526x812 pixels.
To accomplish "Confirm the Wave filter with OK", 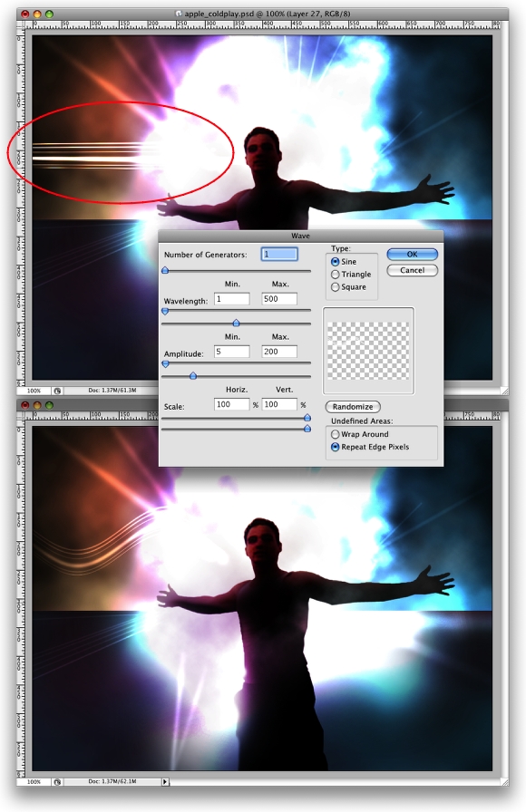I will coord(412,255).
